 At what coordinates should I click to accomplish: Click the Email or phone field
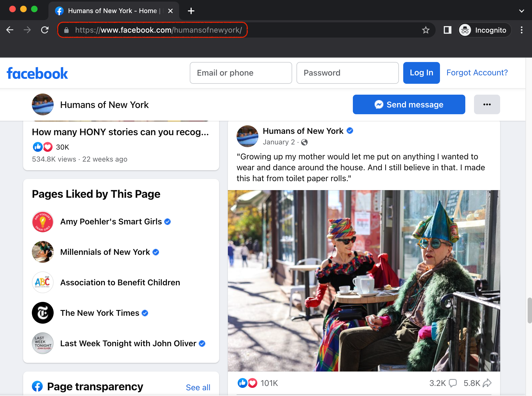click(x=241, y=73)
